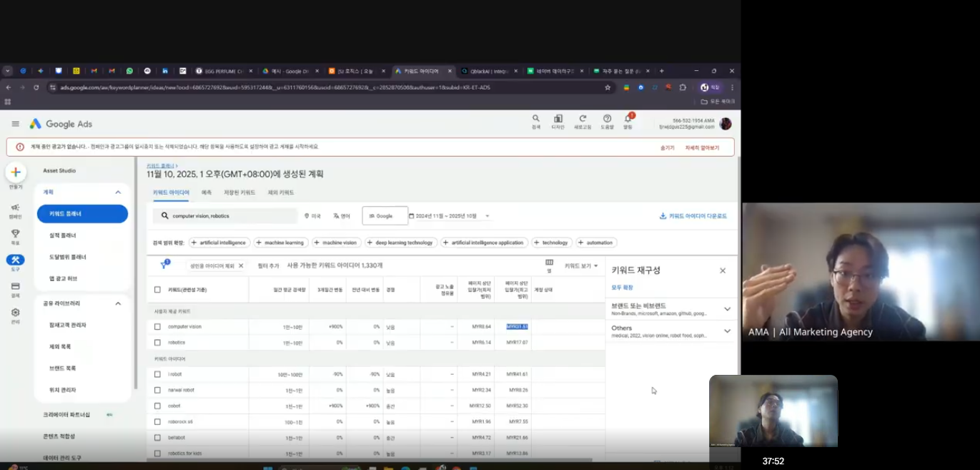The image size is (980, 470).
Task: Click the account profile avatar
Action: [726, 124]
